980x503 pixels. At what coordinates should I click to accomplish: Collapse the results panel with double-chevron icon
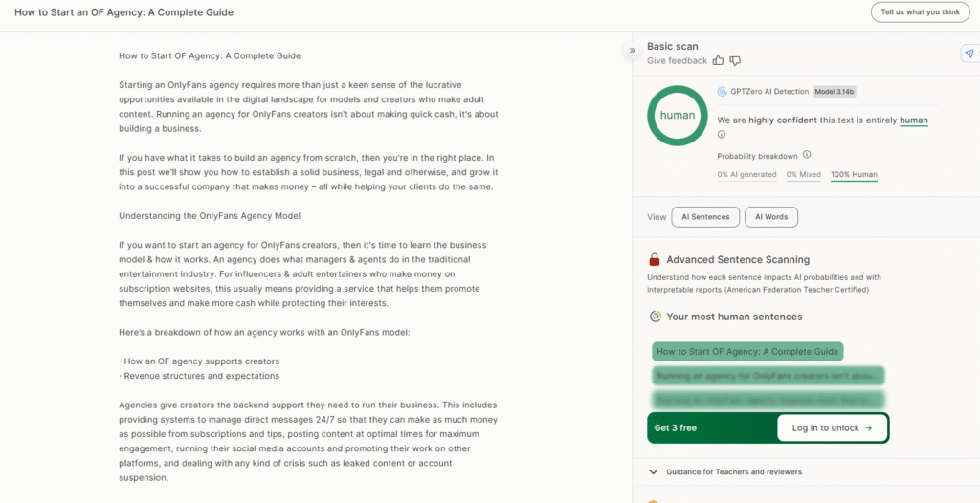coord(632,50)
